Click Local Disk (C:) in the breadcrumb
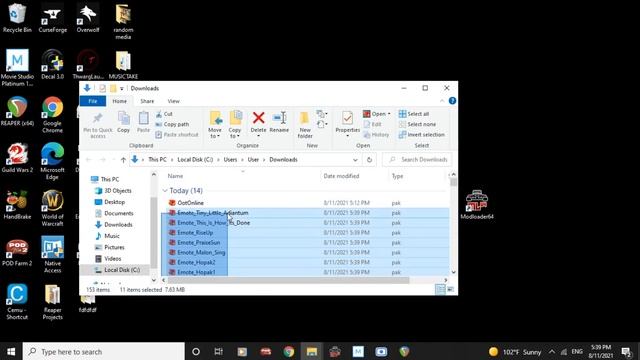The image size is (640, 360). 195,160
